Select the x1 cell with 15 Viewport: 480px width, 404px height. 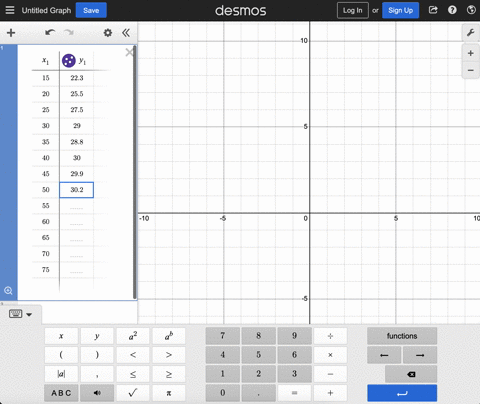46,78
